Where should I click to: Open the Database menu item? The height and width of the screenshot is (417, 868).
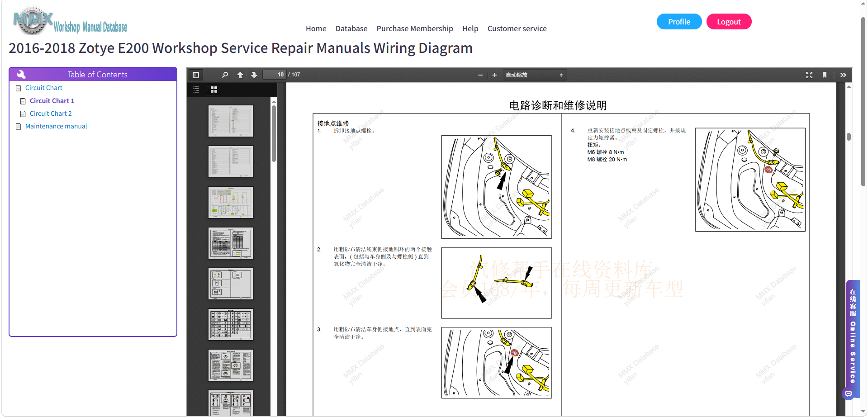pyautogui.click(x=351, y=28)
